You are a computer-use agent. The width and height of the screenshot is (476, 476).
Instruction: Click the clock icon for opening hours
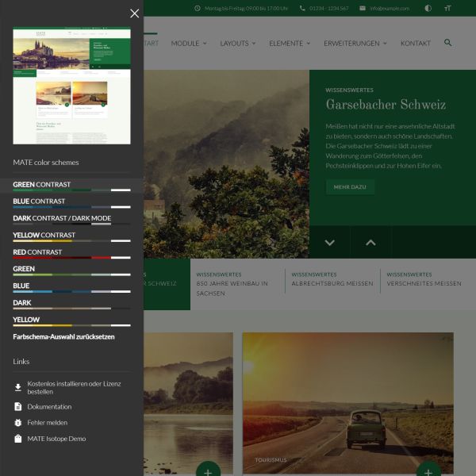point(198,8)
